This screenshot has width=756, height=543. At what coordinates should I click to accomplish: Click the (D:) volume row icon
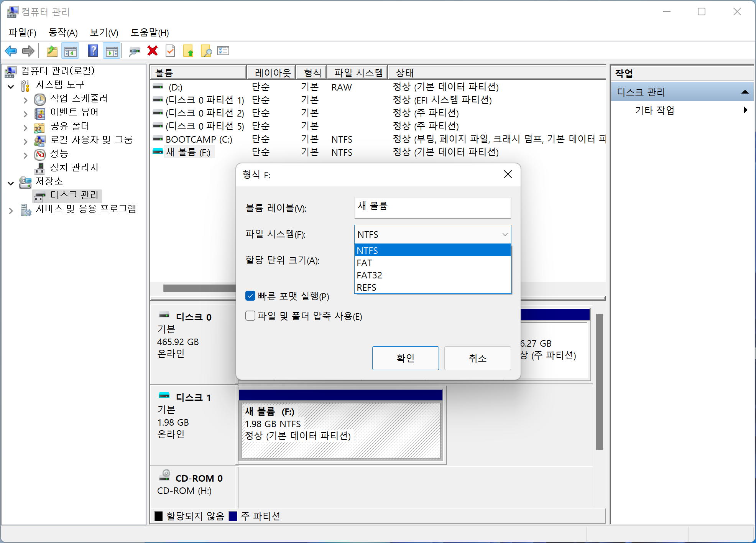coord(158,87)
